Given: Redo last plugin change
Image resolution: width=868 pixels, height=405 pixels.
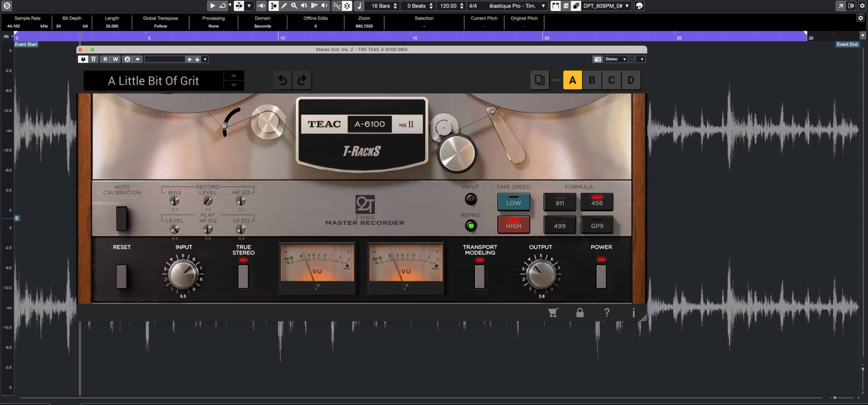Looking at the screenshot, I should [302, 80].
